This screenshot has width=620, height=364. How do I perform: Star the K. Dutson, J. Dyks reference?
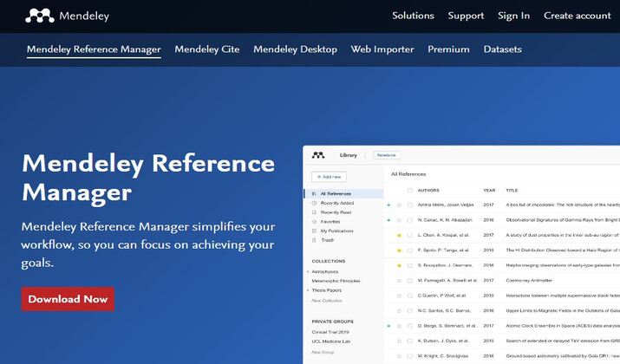[399, 341]
